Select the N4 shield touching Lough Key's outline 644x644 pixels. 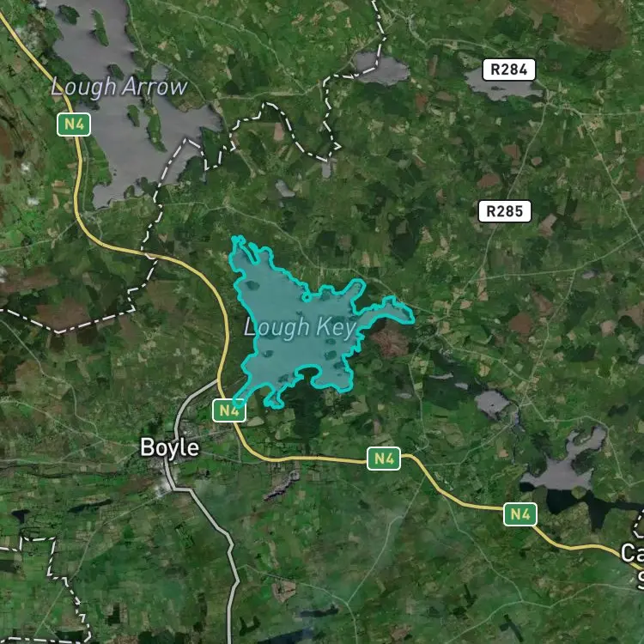pyautogui.click(x=229, y=410)
